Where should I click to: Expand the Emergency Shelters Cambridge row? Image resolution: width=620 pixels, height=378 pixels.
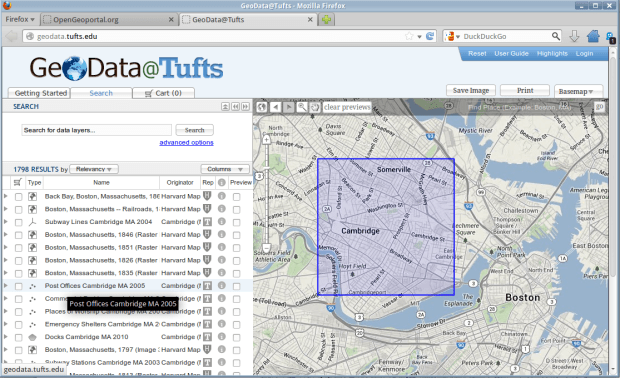pyautogui.click(x=6, y=324)
